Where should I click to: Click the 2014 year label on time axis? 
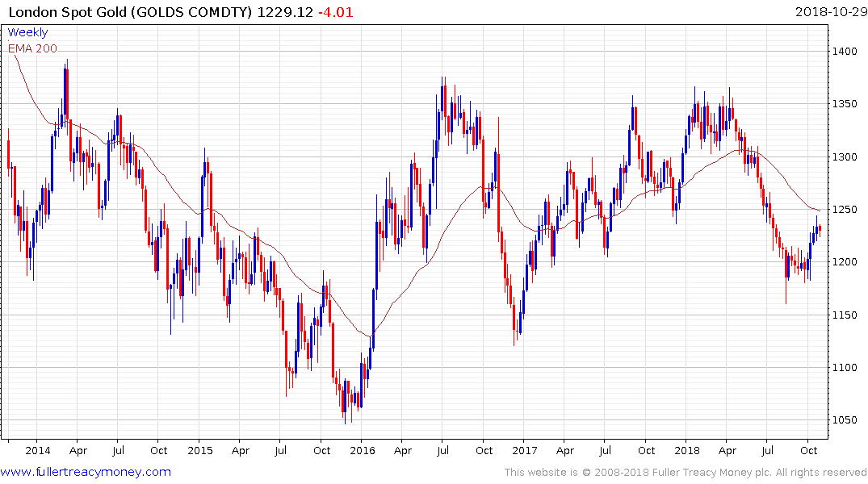(38, 451)
